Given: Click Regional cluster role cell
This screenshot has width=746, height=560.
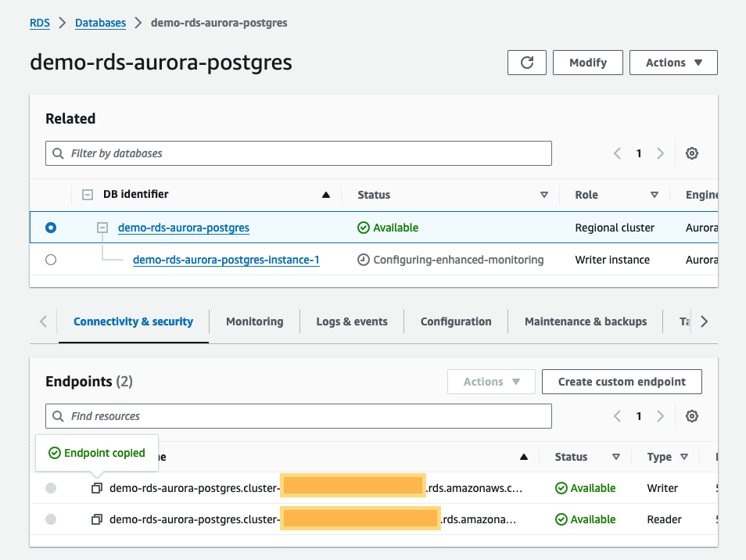Looking at the screenshot, I should coord(615,228).
